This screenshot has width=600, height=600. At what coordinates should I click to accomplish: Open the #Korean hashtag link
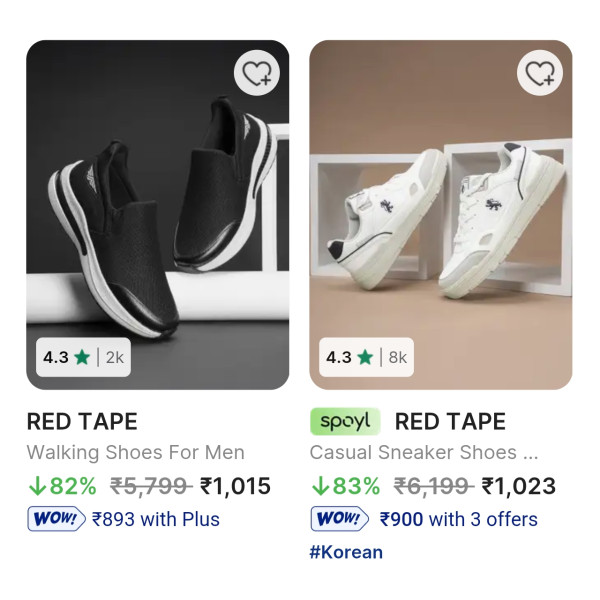pos(346,552)
